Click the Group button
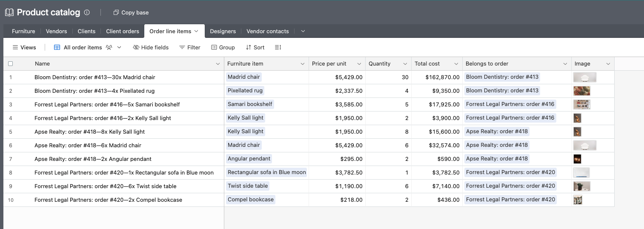 click(223, 47)
